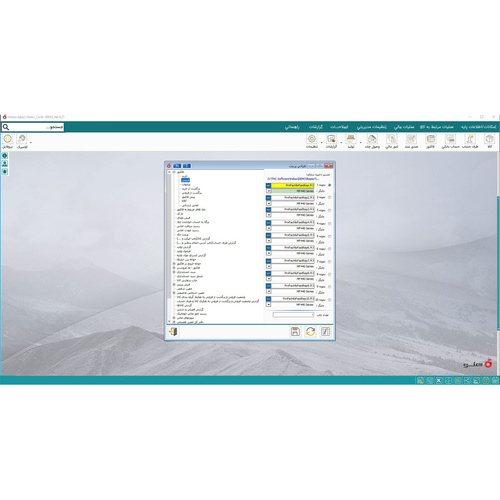Image resolution: width=500 pixels, height=500 pixels.
Task: Open the تنظیمات مدیریتی menu
Action: 372,127
